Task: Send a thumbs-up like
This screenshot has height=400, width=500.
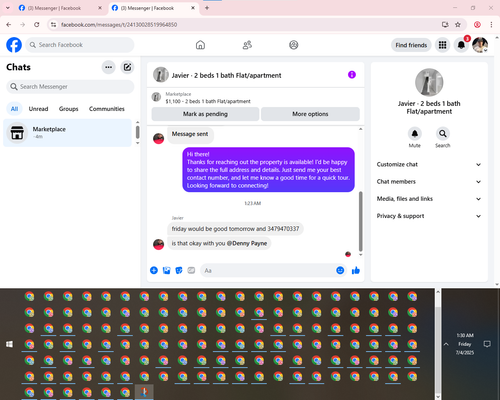Action: tap(356, 270)
